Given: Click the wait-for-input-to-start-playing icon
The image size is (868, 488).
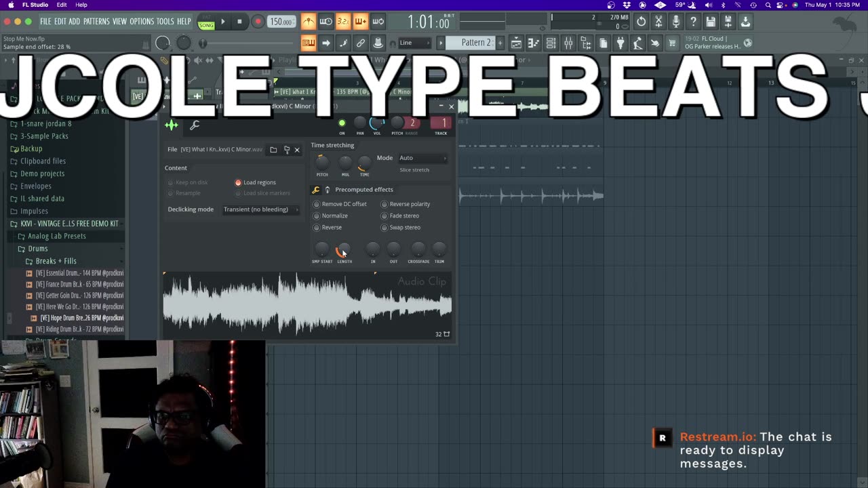Looking at the screenshot, I should [326, 22].
